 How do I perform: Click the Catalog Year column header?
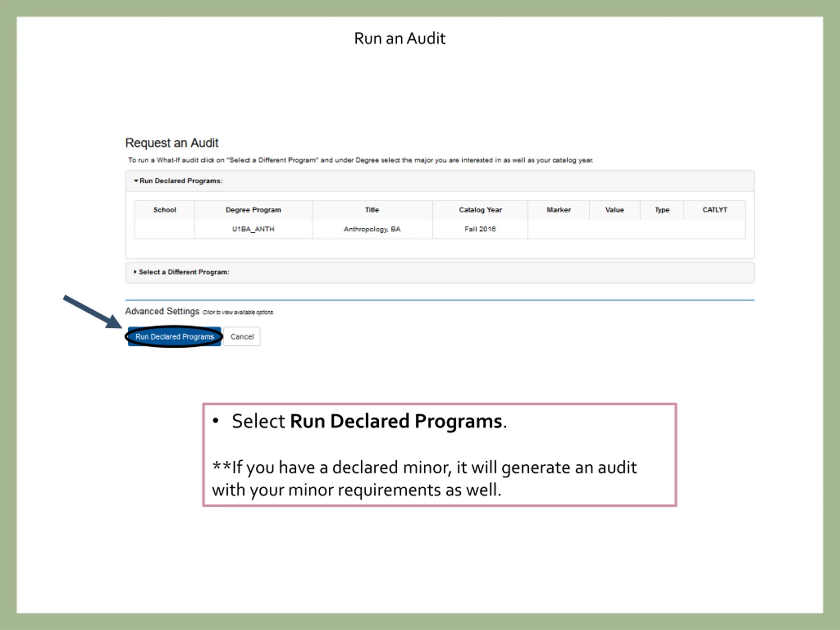[480, 210]
